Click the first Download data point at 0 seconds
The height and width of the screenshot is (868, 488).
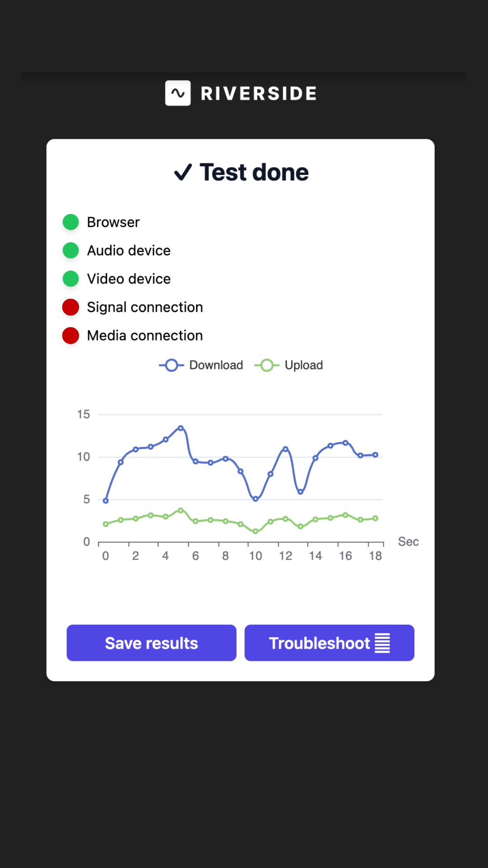[106, 500]
